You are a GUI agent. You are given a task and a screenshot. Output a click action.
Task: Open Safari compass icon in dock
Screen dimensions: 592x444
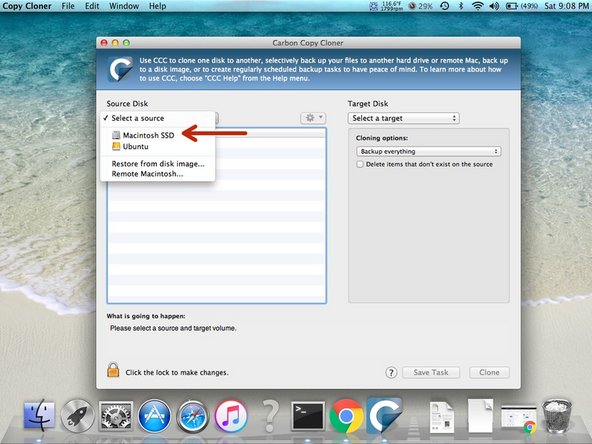tap(192, 416)
